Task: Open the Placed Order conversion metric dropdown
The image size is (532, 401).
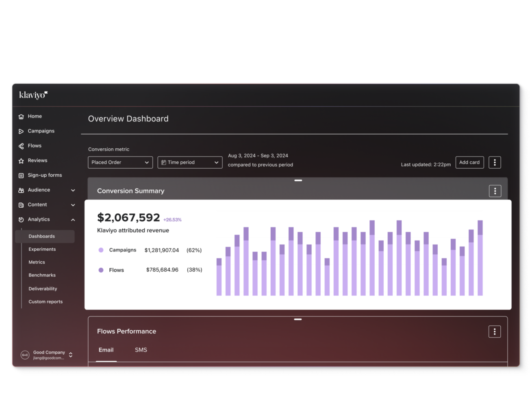Action: tap(120, 163)
